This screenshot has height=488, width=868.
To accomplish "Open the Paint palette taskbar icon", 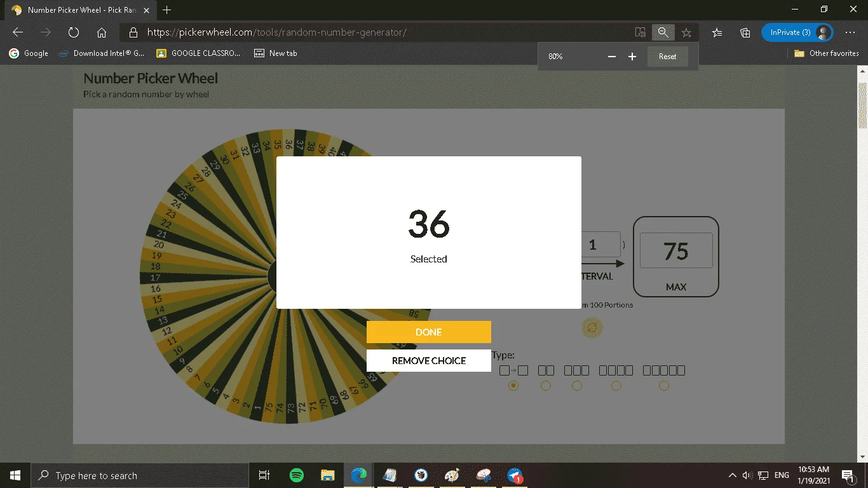I will pos(452,475).
